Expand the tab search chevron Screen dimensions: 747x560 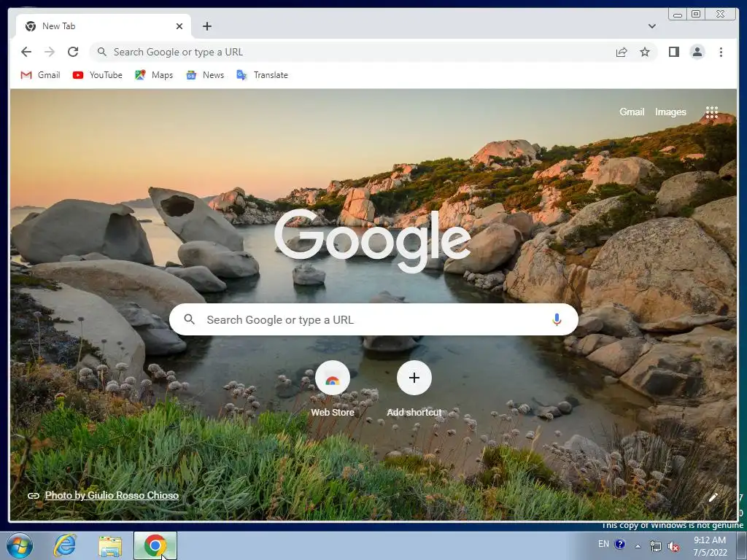point(651,26)
